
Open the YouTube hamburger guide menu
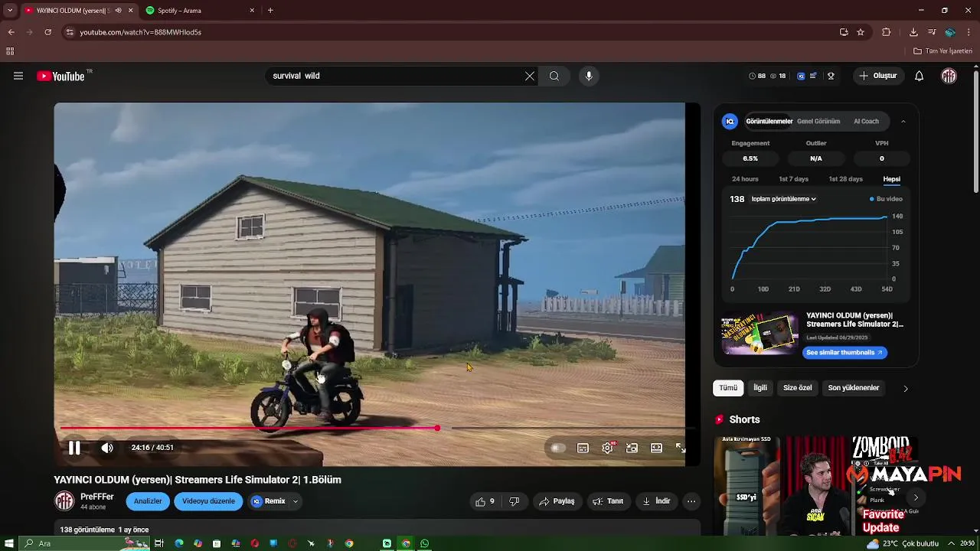click(x=18, y=76)
